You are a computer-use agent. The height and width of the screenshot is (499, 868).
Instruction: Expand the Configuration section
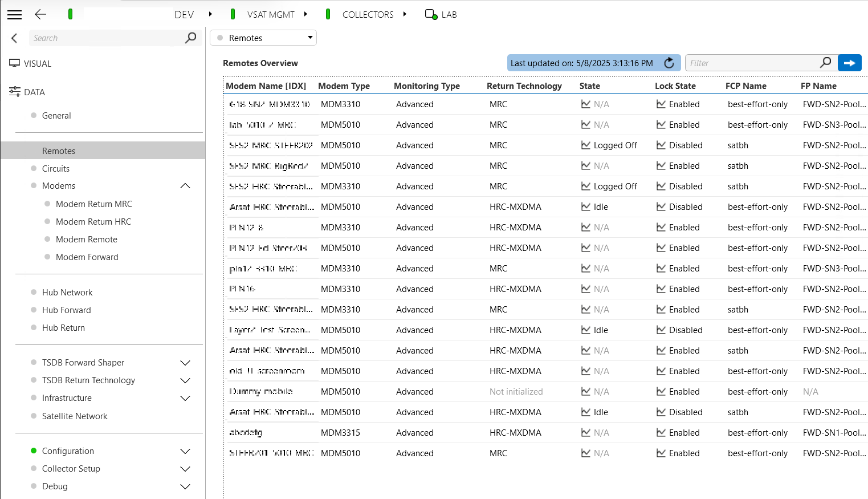point(185,451)
